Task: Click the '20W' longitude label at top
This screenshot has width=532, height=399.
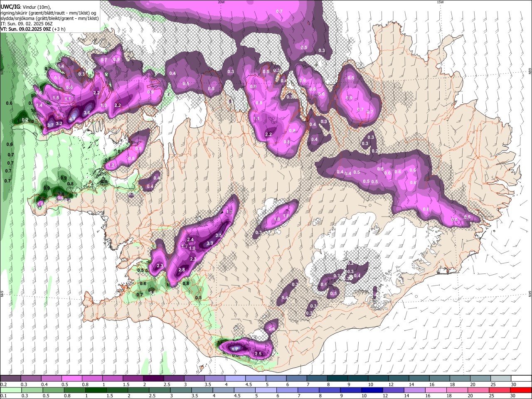Action: [x=221, y=2]
